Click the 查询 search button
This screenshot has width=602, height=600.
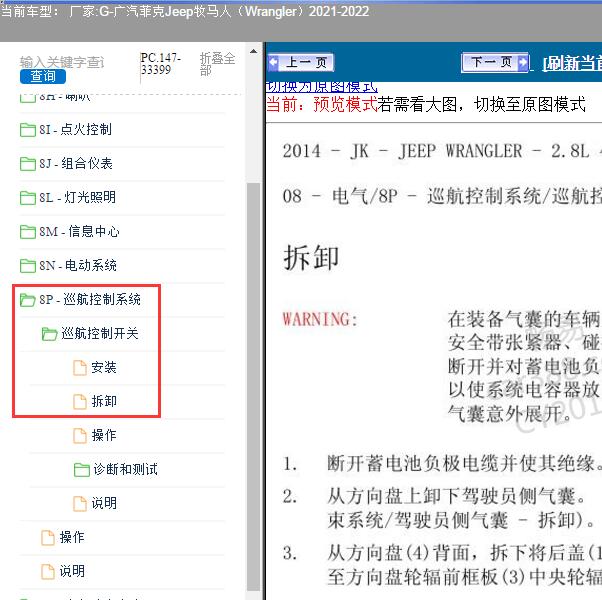(43, 76)
